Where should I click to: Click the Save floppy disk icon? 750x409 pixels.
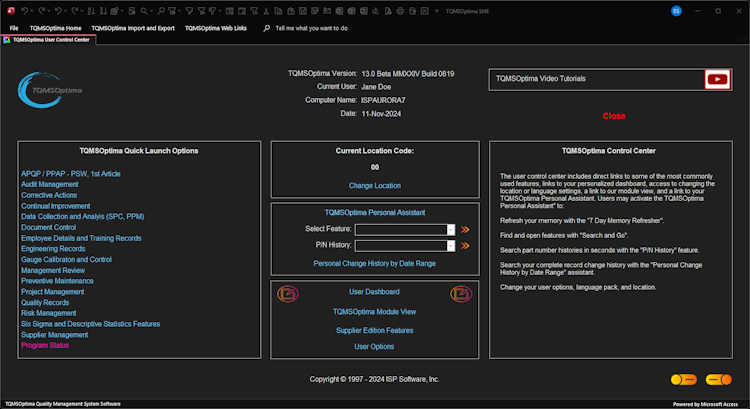click(x=303, y=11)
